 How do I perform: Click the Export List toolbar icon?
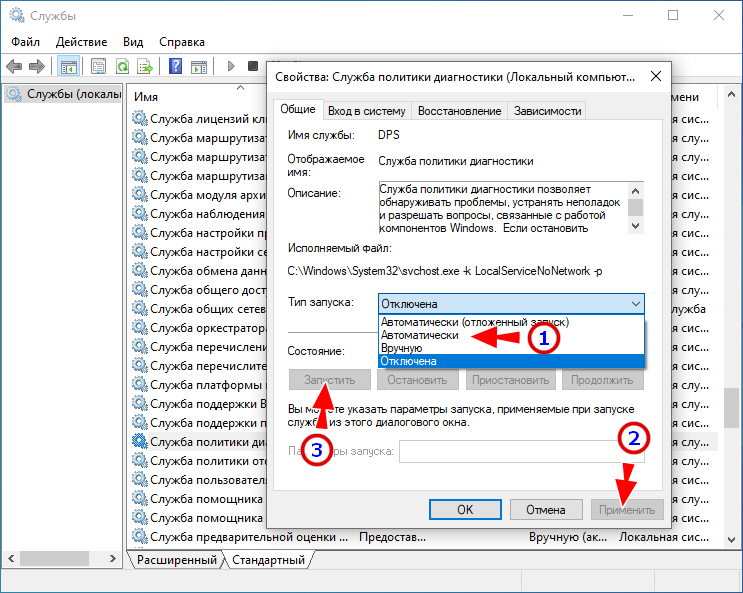coord(145,66)
